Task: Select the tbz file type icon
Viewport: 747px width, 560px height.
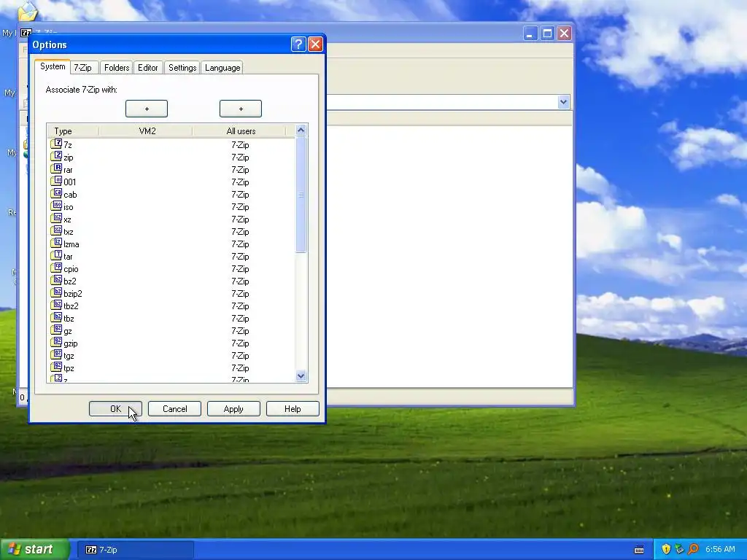Action: point(56,317)
